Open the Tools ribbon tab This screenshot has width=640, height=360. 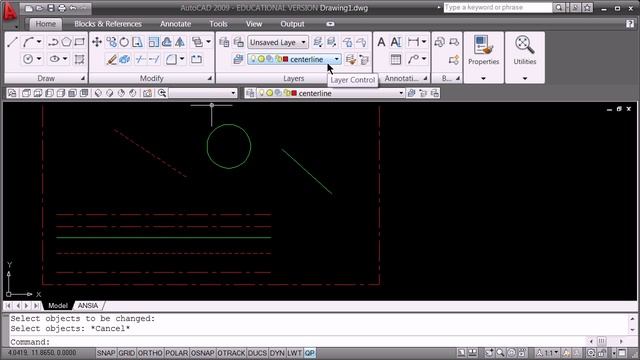coord(218,24)
